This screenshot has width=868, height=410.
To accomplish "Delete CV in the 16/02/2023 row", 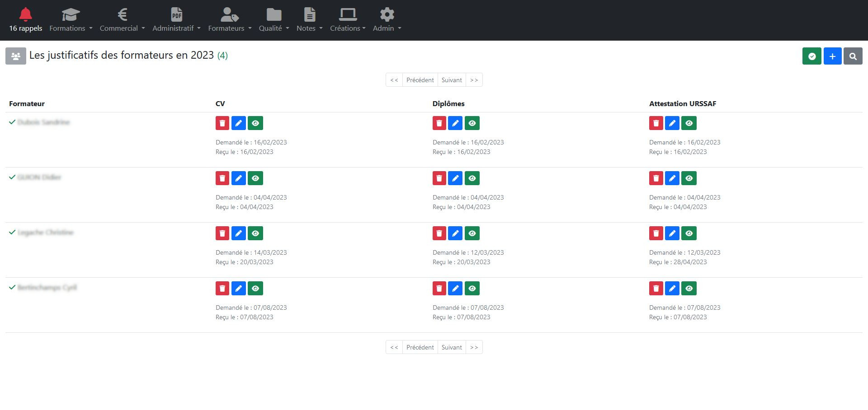I will click(x=222, y=123).
